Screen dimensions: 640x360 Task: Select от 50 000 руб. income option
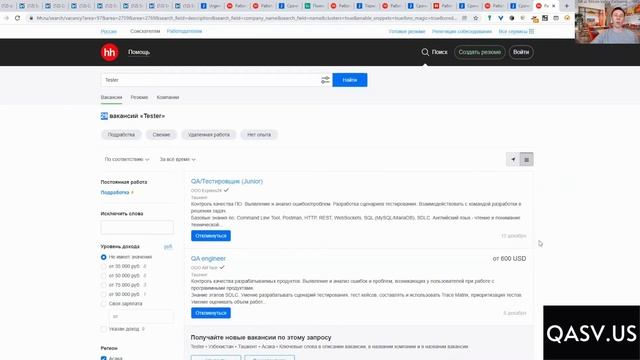point(104,276)
